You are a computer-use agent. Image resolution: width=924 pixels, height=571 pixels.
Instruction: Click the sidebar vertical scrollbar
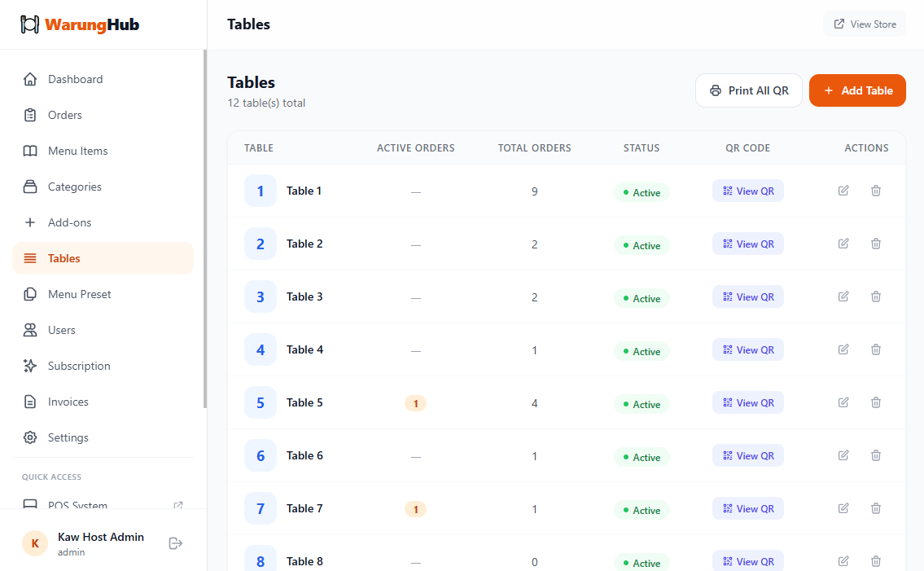coord(205,228)
